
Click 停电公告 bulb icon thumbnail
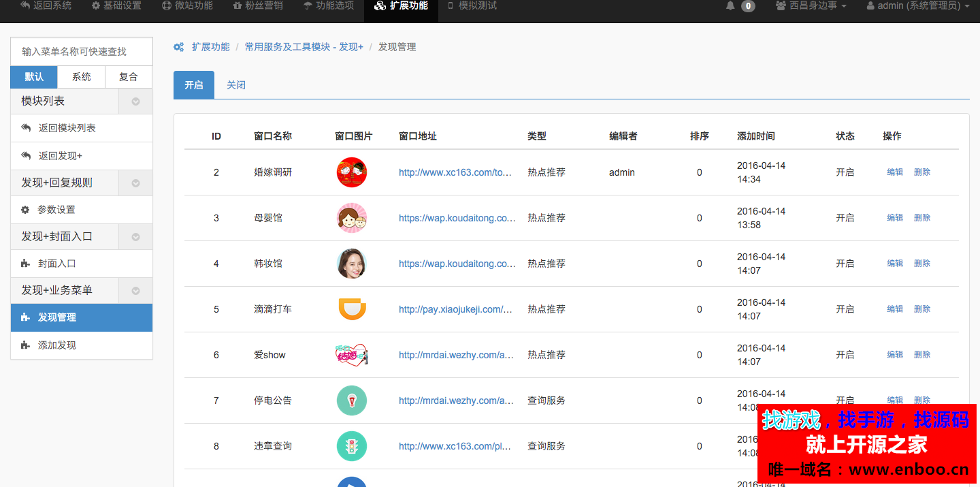click(352, 400)
